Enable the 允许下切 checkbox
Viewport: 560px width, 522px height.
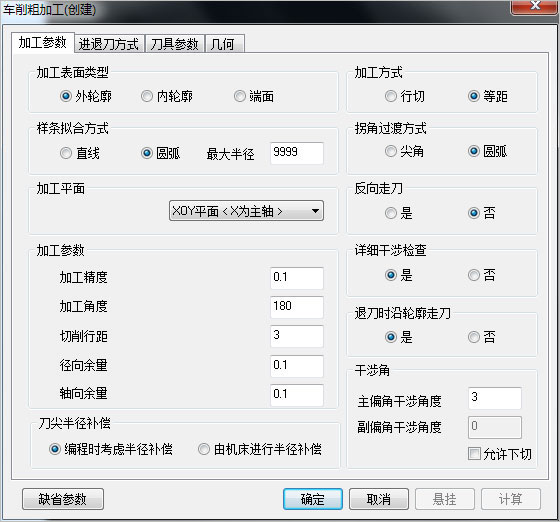(500, 454)
